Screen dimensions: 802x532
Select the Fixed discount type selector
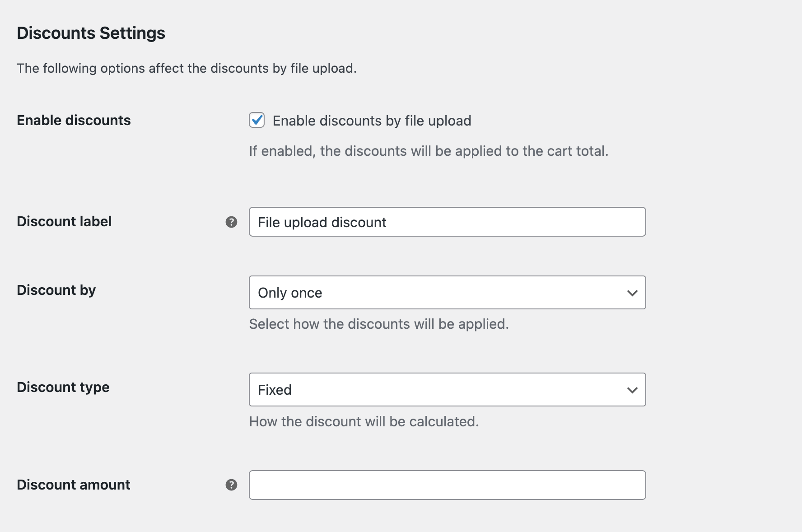447,390
